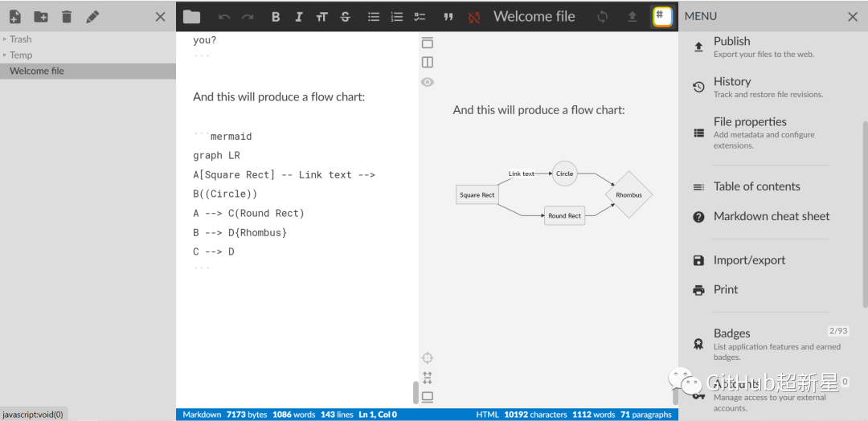This screenshot has width=868, height=421.
Task: Click "10192 characters" in status bar
Action: click(535, 415)
